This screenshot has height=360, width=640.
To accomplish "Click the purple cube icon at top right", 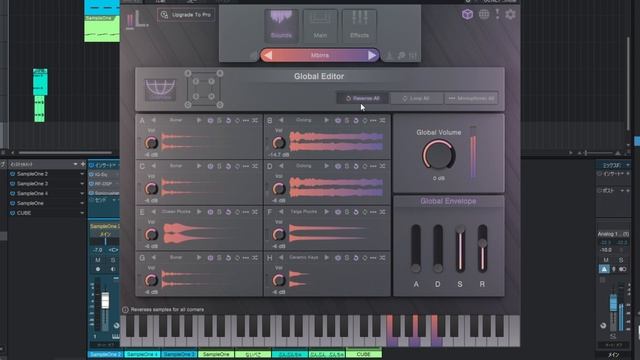I will point(467,14).
